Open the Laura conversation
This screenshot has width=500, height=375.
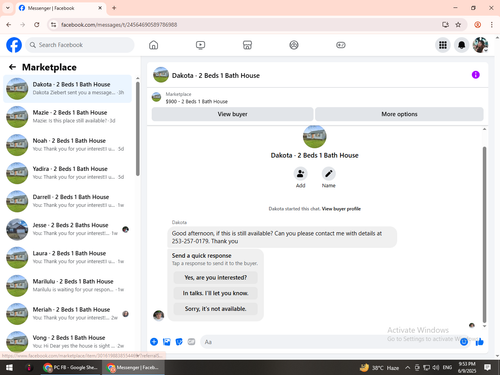click(x=67, y=257)
